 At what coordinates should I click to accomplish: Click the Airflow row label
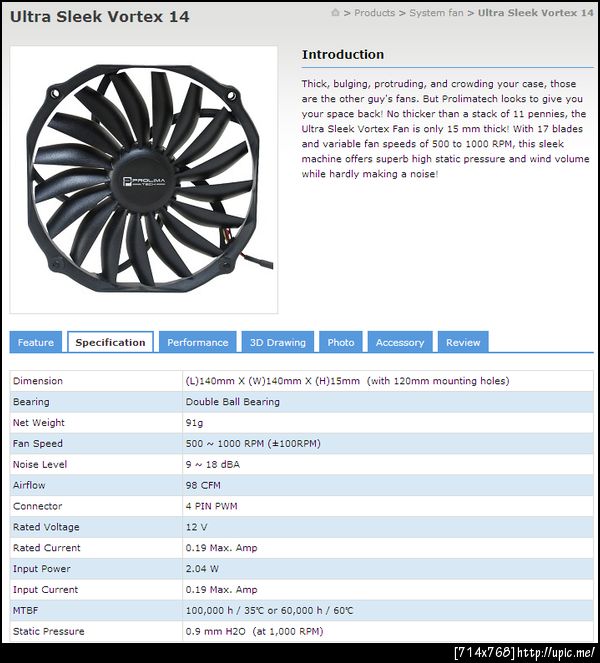click(29, 485)
